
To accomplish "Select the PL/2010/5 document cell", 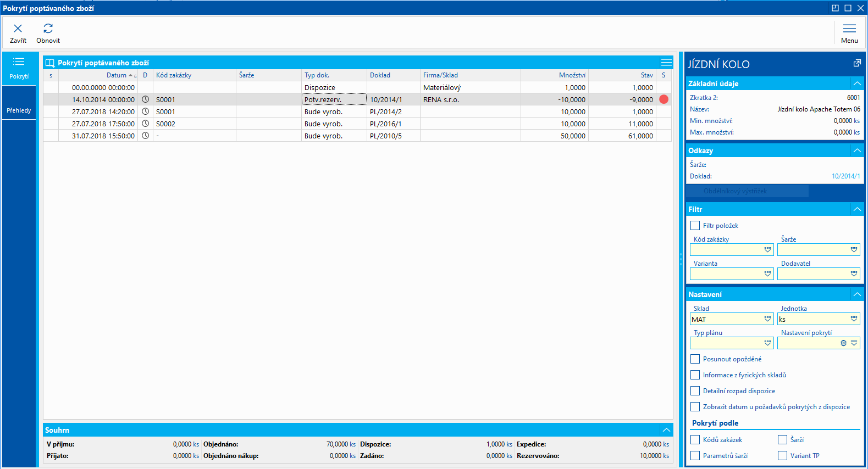I will [x=394, y=136].
